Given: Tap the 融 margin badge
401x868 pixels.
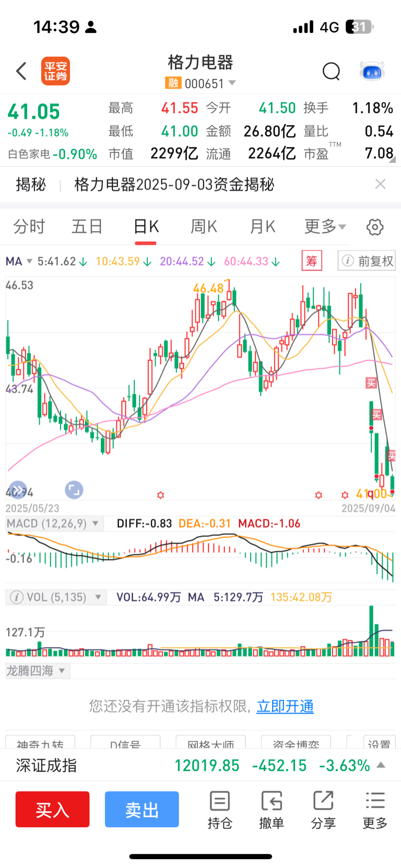Looking at the screenshot, I should click(173, 83).
